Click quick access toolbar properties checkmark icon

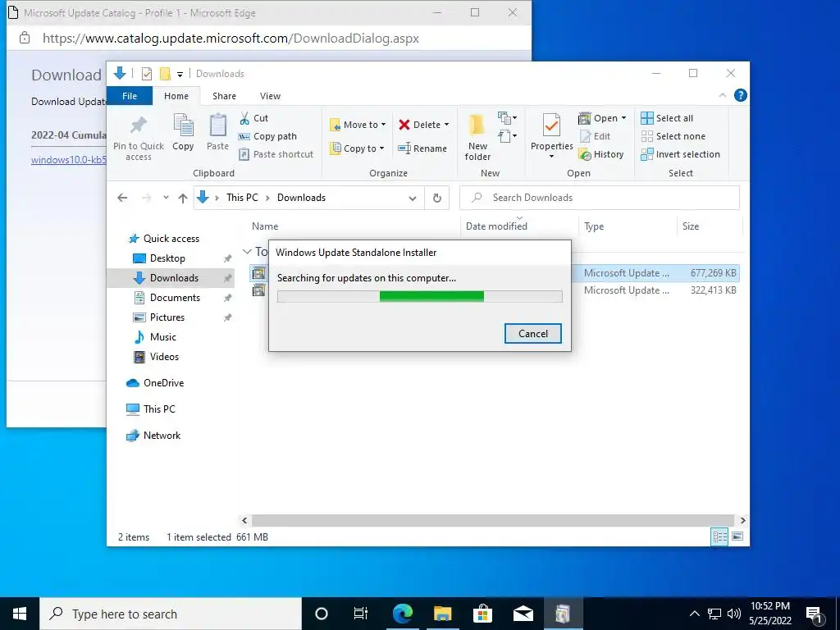point(147,74)
